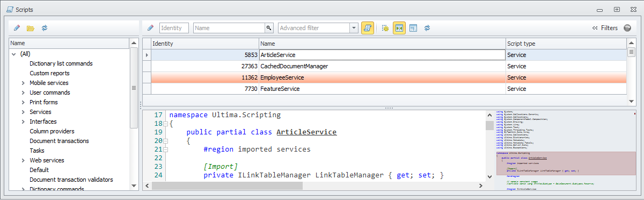Viewport: 644px width, 200px height.
Task: Select Custom reports category
Action: 49,73
